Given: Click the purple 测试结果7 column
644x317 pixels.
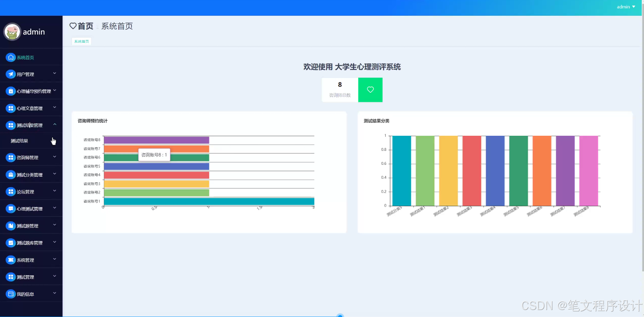Looking at the screenshot, I should tap(565, 171).
